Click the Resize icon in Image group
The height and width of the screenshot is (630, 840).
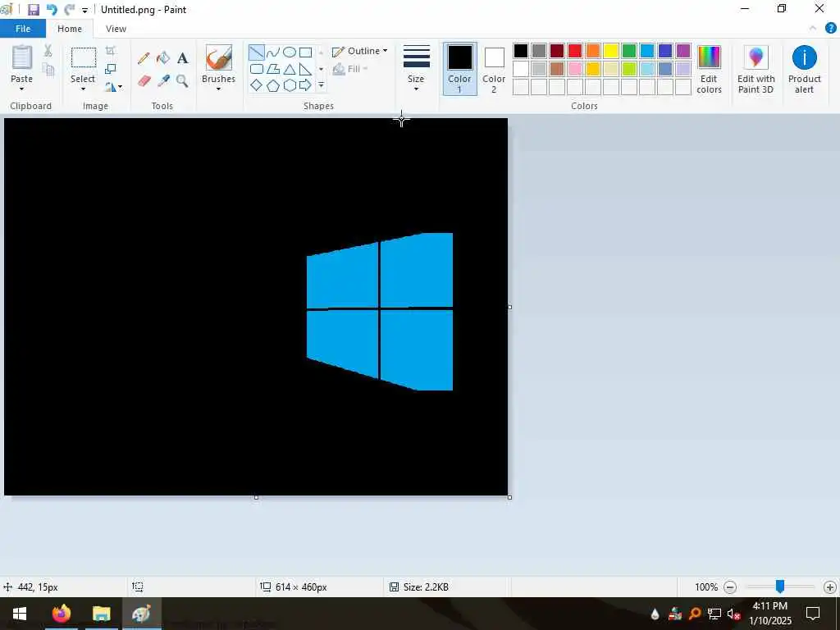tap(111, 69)
